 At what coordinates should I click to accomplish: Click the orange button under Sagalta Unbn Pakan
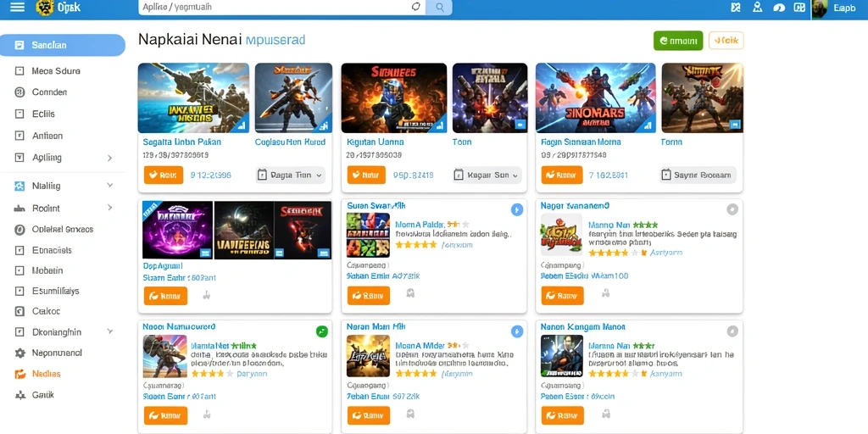pyautogui.click(x=164, y=175)
